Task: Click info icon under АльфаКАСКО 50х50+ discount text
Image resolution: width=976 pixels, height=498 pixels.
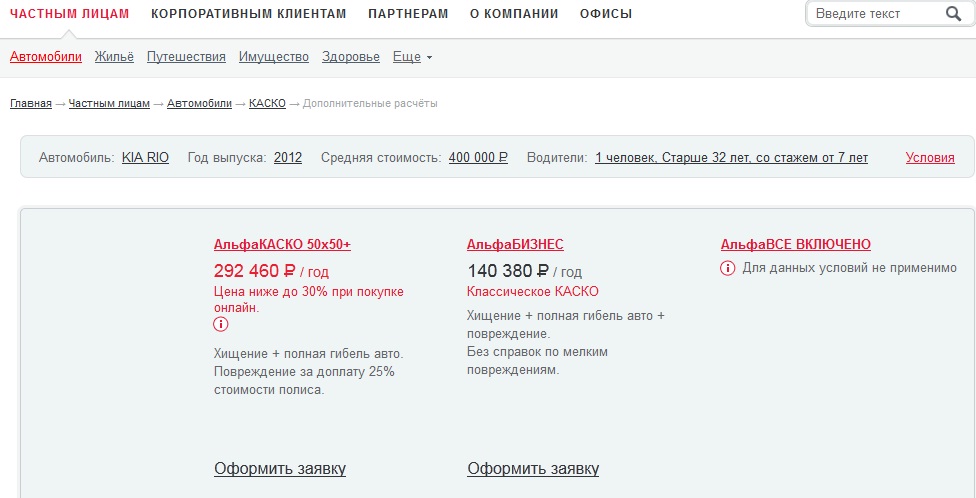Action: 221,324
